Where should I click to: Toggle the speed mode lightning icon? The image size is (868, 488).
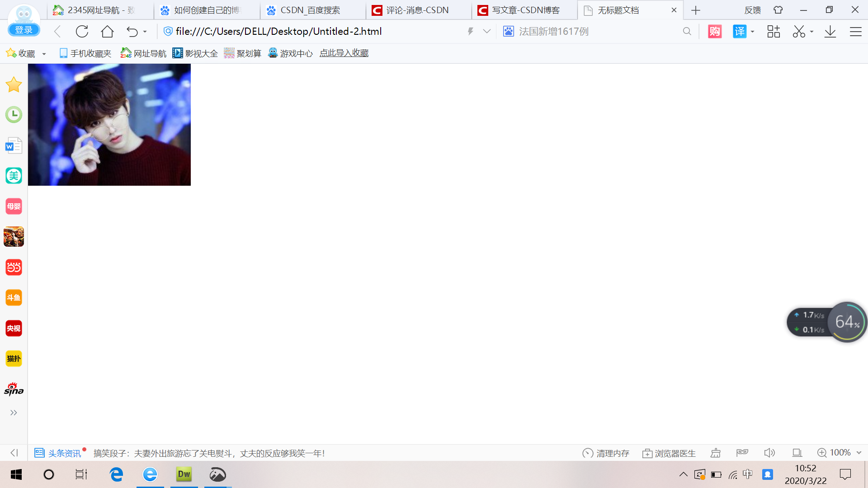pyautogui.click(x=470, y=32)
